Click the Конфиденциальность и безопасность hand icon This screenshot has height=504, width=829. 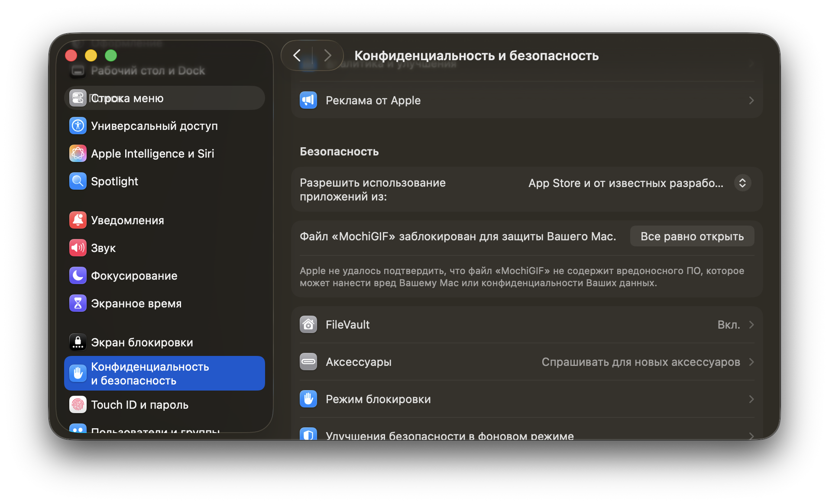(x=78, y=373)
